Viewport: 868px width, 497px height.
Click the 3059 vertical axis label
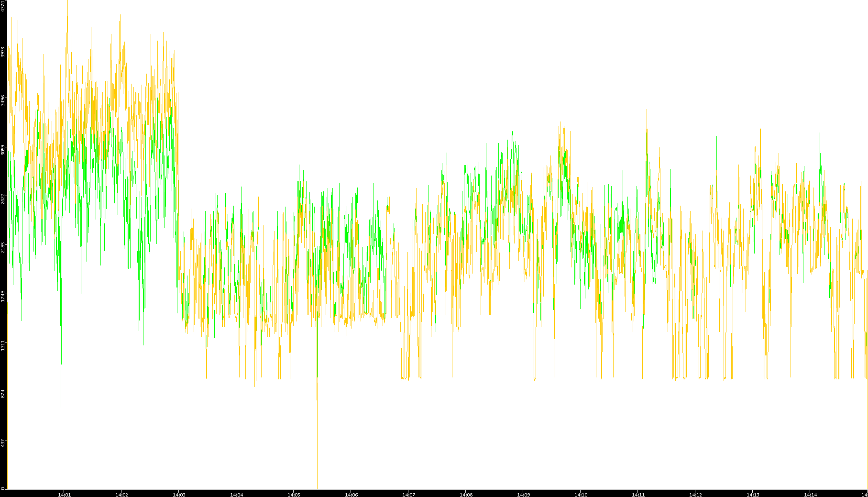(x=3, y=150)
